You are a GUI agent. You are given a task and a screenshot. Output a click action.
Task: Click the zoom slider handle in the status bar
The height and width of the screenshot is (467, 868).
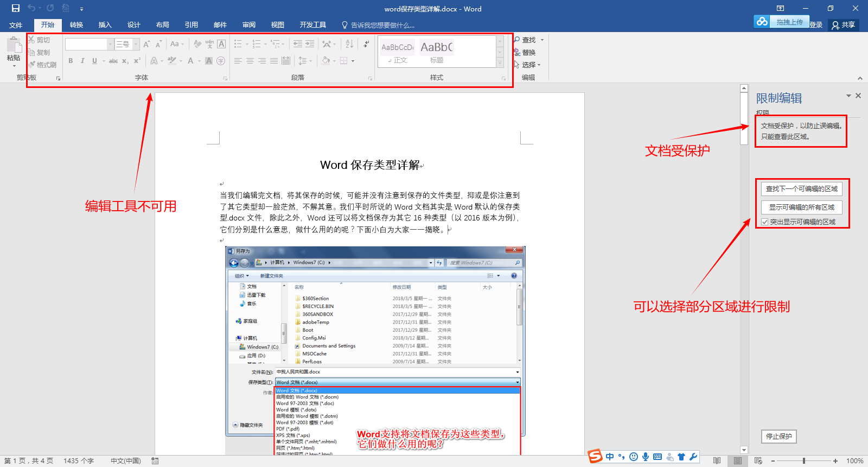[804, 460]
